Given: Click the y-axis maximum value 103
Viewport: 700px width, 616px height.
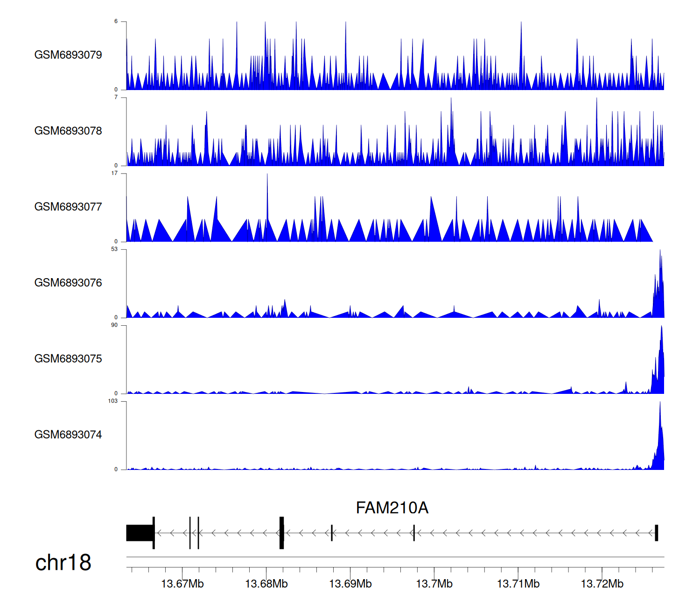Looking at the screenshot, I should click(113, 401).
